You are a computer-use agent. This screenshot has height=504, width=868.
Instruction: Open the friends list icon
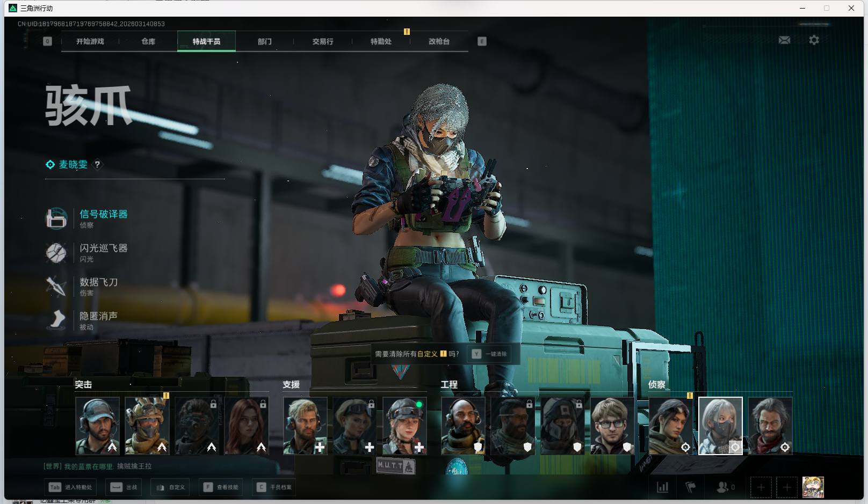coord(723,487)
